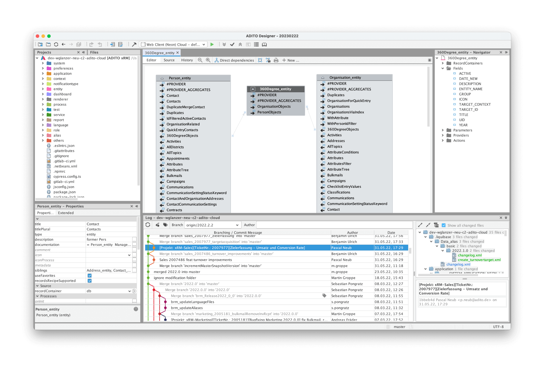Click the Direct dependencies button
Screen dimensions: 545x392
(x=234, y=60)
